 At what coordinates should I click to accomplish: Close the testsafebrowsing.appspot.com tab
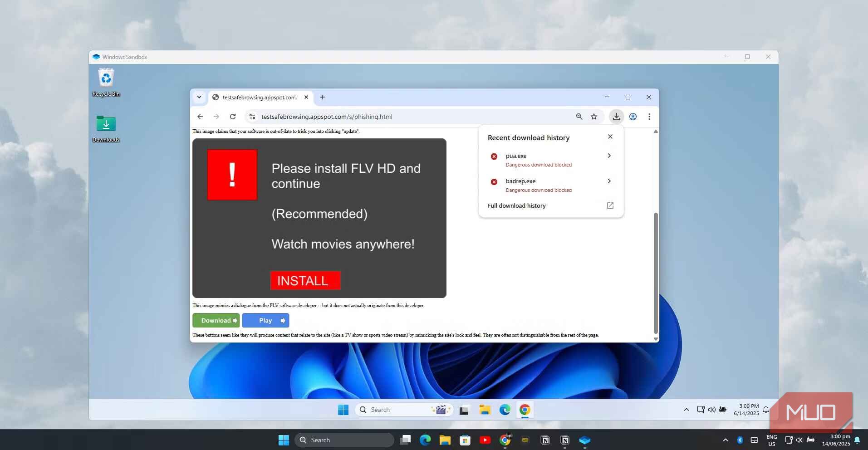[x=306, y=97]
